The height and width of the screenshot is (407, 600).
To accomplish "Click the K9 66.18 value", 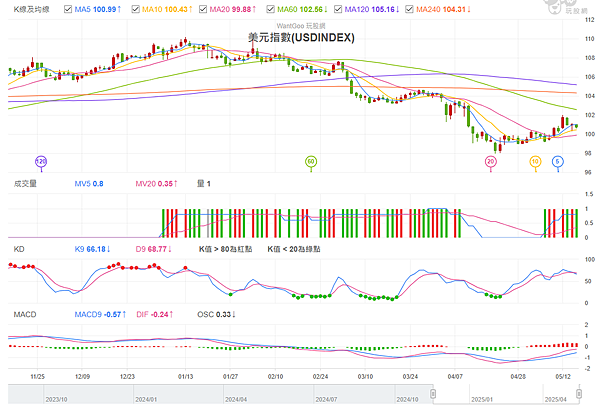I will [x=92, y=249].
